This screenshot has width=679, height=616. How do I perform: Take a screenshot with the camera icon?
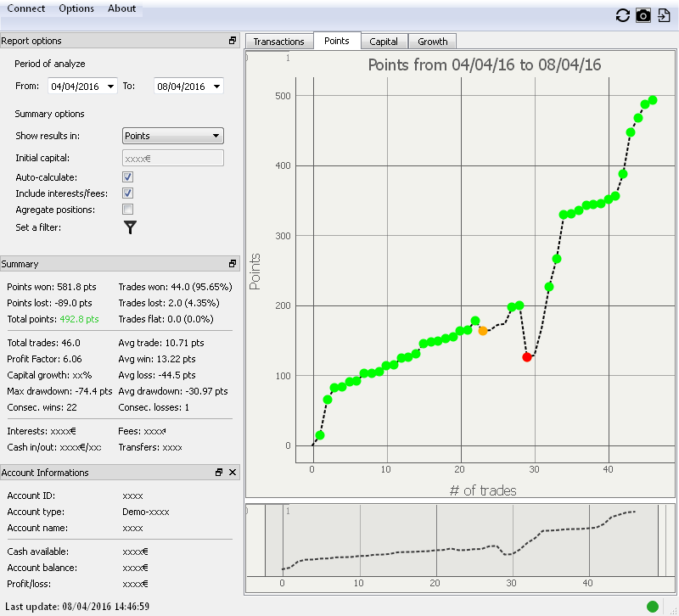click(x=643, y=15)
